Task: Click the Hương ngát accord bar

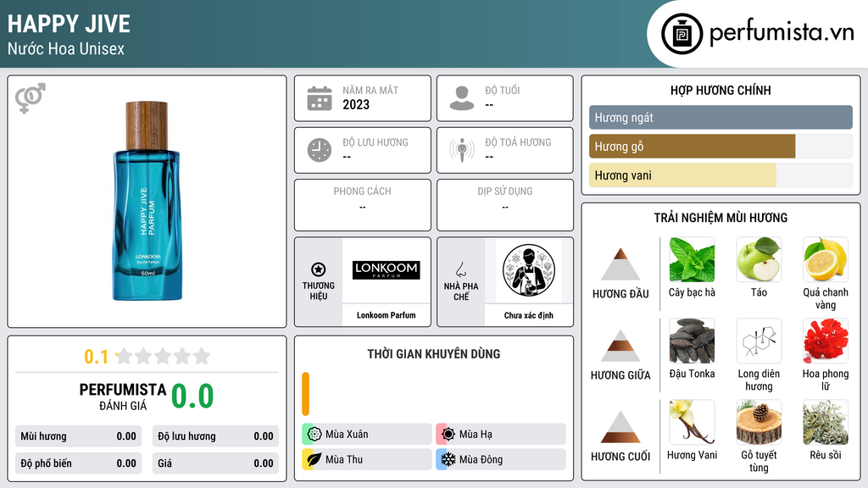Action: [x=721, y=117]
